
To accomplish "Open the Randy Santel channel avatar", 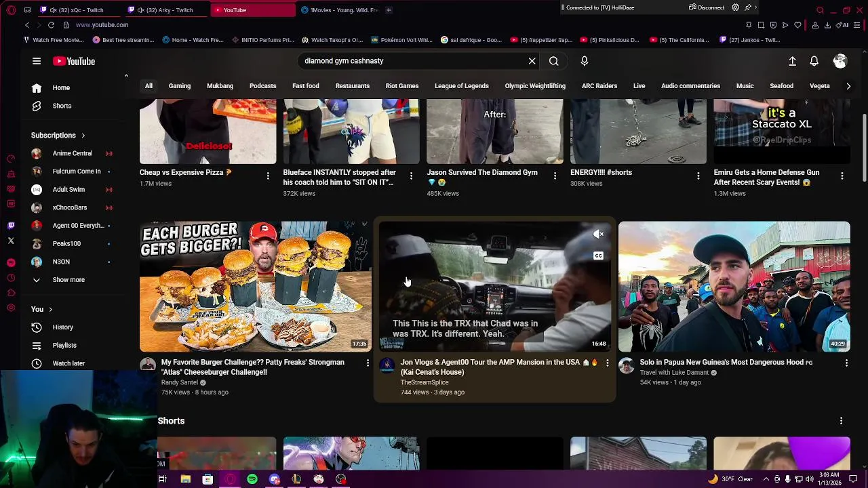I will [x=147, y=366].
